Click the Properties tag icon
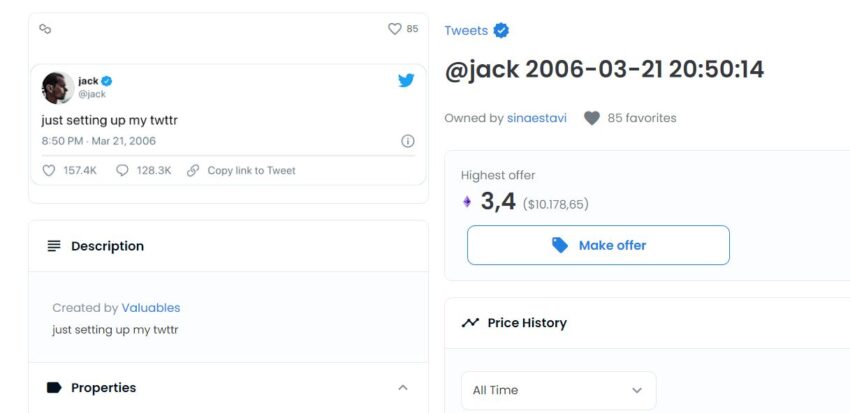This screenshot has height=413, width=850. (x=54, y=388)
